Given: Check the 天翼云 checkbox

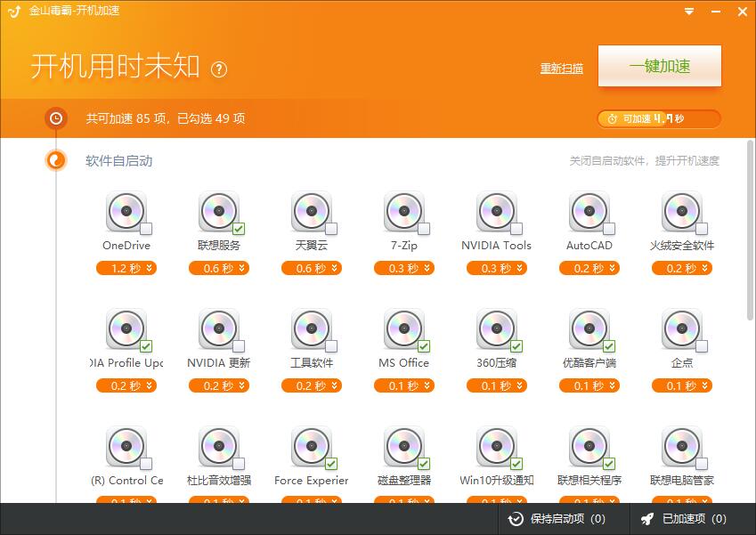Looking at the screenshot, I should [331, 229].
